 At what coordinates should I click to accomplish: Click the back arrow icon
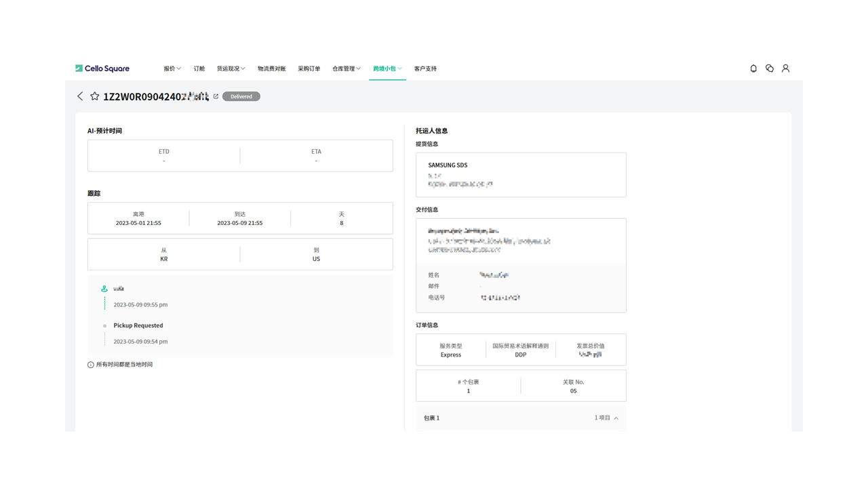[x=80, y=96]
